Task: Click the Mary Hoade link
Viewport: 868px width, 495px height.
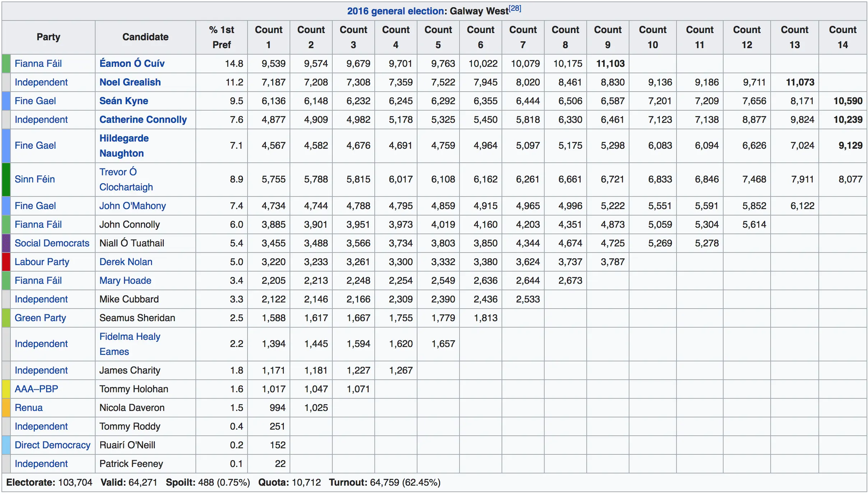Action: coord(125,281)
